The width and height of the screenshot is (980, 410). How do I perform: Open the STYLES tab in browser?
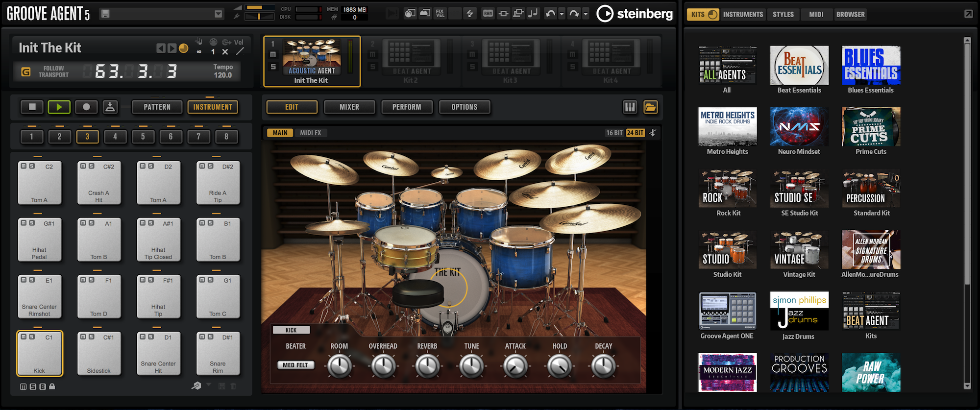tap(783, 14)
